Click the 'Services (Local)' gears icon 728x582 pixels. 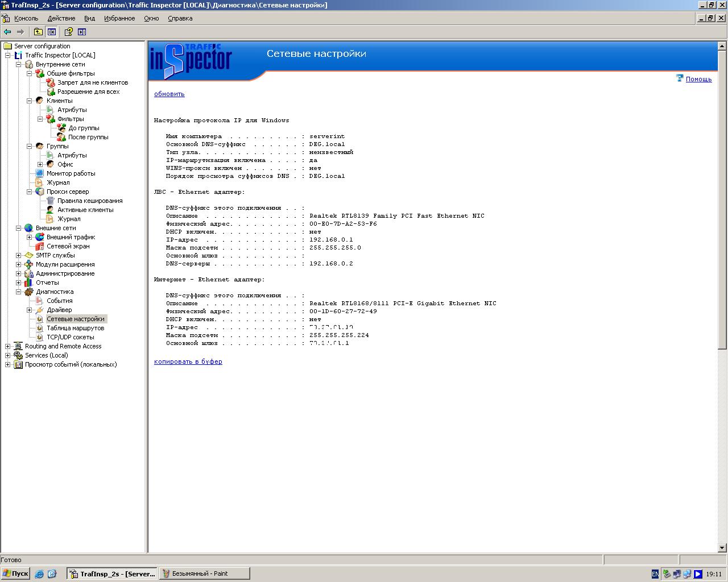(18, 355)
